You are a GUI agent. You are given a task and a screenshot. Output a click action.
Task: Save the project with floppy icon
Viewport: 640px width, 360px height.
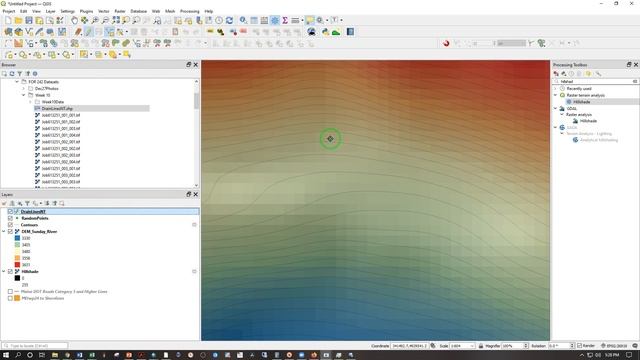click(x=29, y=20)
